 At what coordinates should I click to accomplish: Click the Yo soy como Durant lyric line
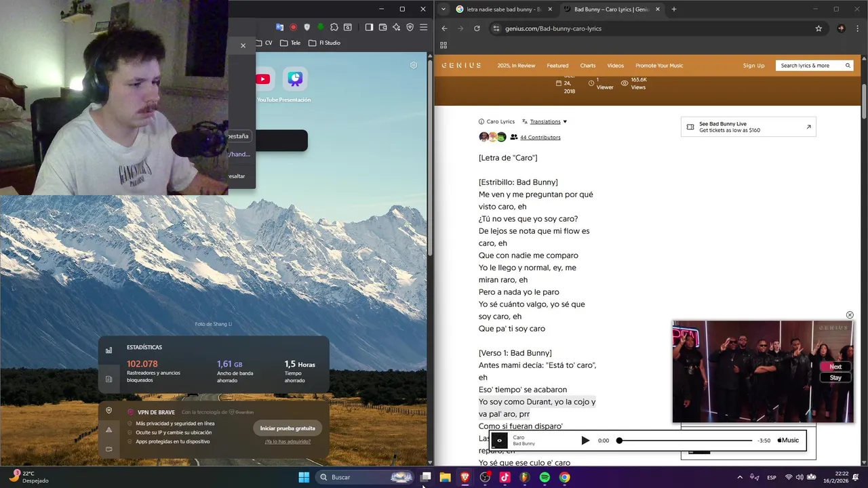[x=537, y=408]
